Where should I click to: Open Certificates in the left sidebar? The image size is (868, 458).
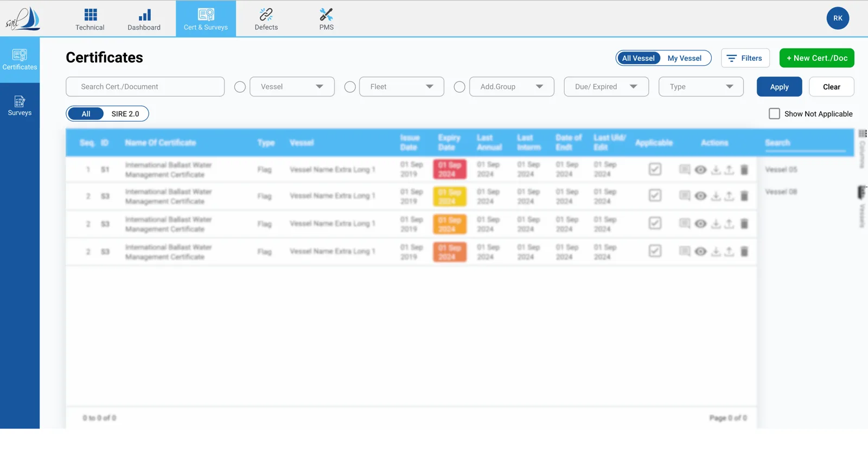click(20, 60)
